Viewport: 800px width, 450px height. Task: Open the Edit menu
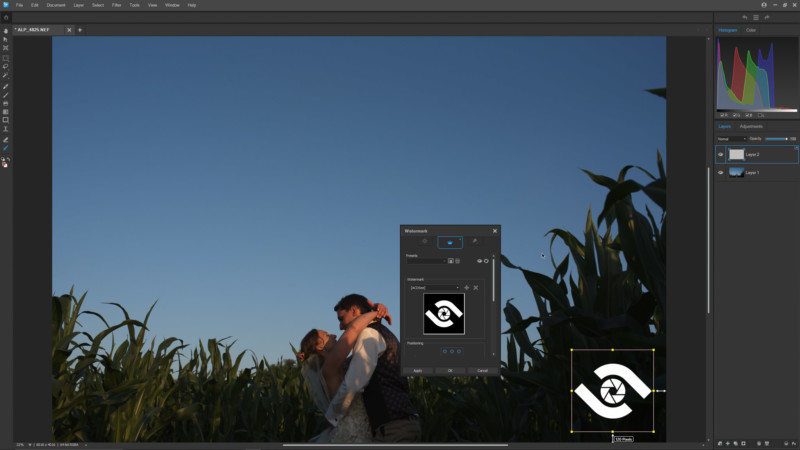[35, 5]
